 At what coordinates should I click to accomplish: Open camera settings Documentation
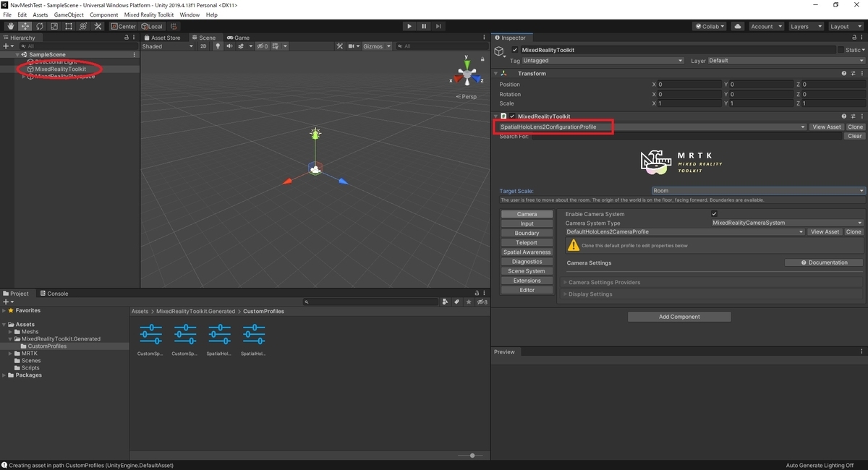(x=824, y=262)
